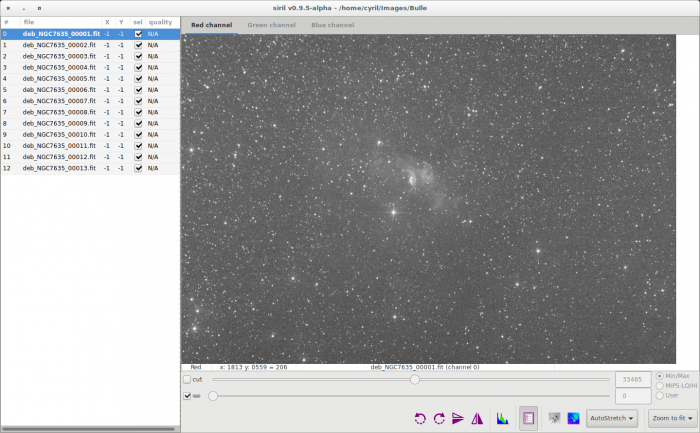This screenshot has width=700, height=433.
Task: Click the bright star in the image preview
Action: pyautogui.click(x=393, y=212)
